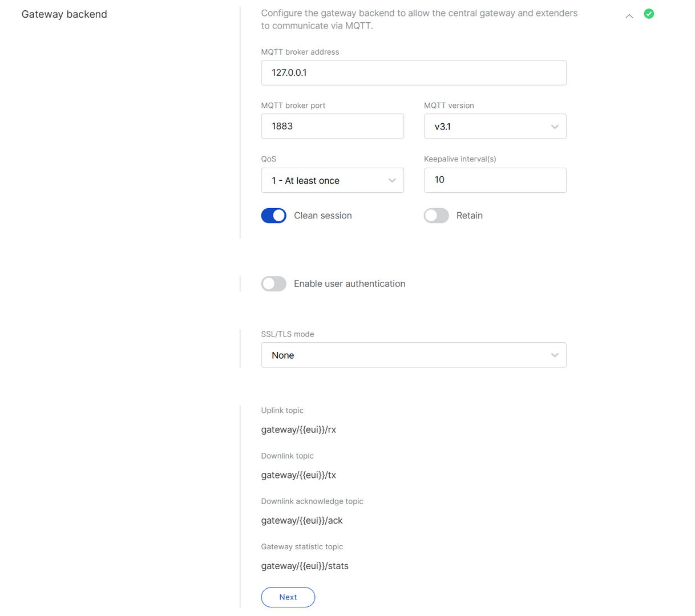
Task: Click the MQTT broker address field
Action: click(414, 72)
